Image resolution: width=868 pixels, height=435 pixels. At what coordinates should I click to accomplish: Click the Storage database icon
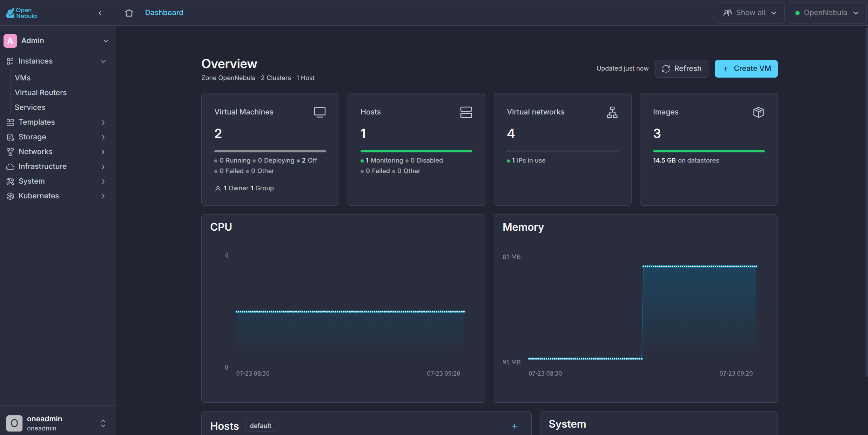10,137
